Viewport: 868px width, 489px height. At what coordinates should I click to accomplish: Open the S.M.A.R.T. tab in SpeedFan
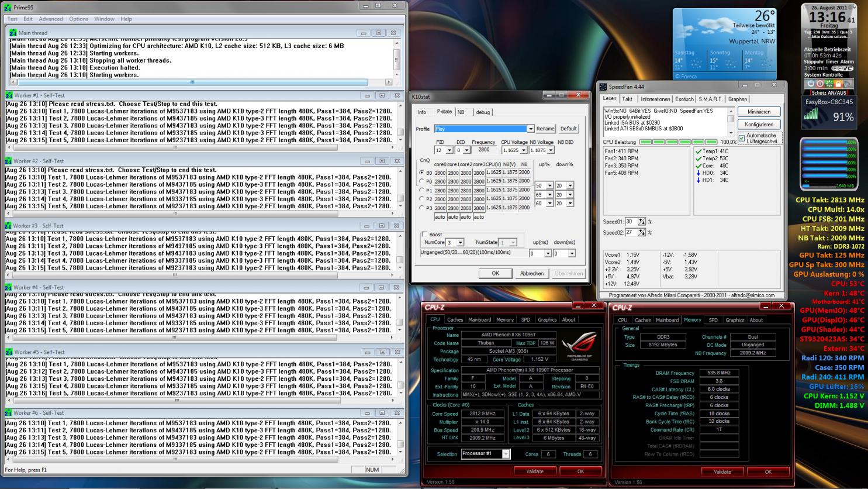710,99
